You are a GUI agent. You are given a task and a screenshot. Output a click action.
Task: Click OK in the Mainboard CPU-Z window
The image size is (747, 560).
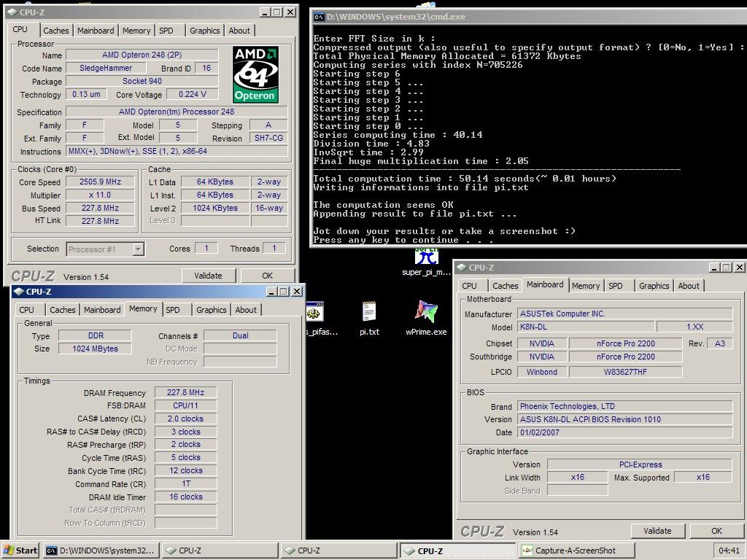click(x=716, y=531)
